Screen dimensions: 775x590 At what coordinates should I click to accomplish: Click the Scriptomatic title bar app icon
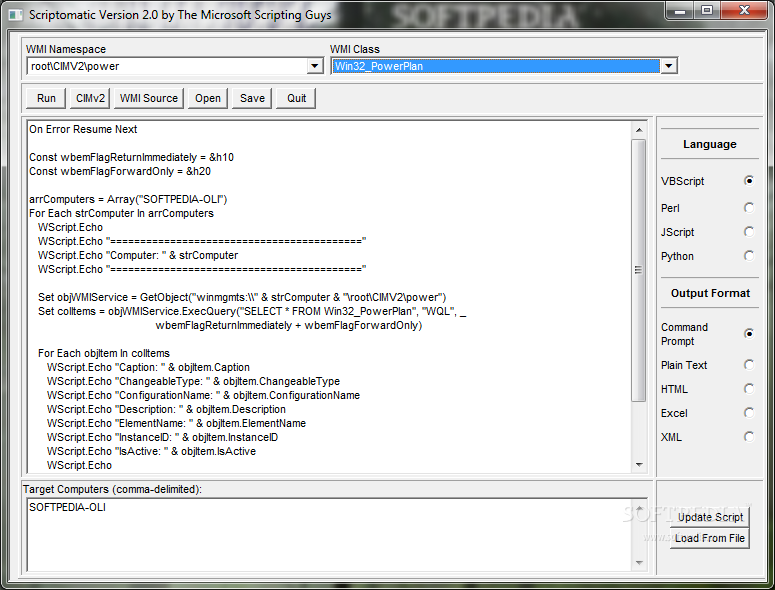click(15, 15)
